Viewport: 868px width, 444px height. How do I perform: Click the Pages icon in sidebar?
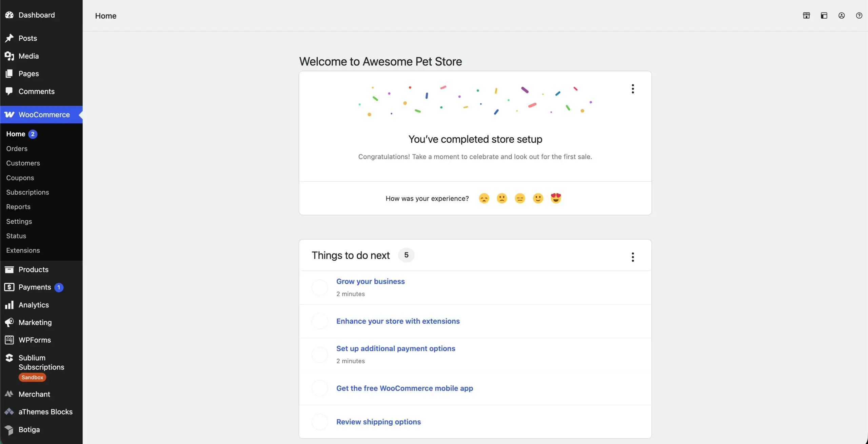pos(9,74)
